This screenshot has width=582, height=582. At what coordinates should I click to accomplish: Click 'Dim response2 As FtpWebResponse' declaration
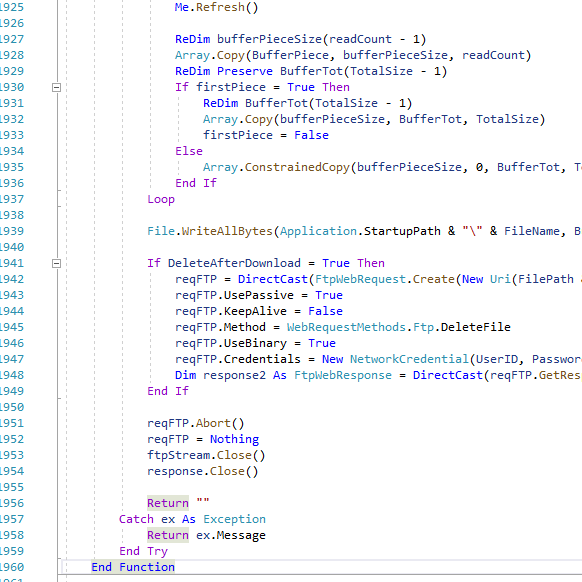(283, 375)
